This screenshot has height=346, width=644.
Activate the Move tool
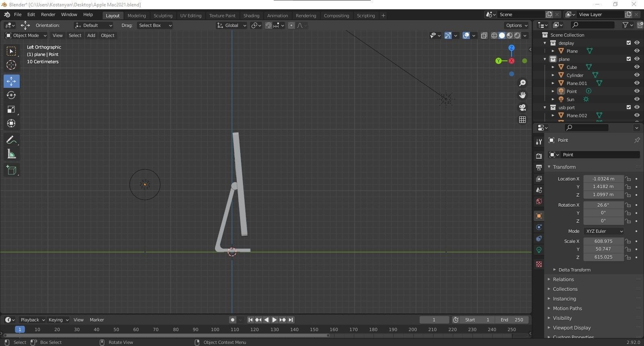pos(11,81)
